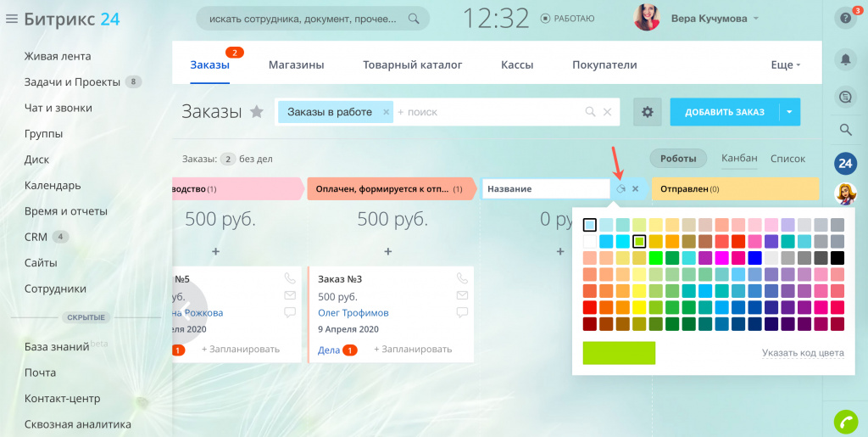This screenshot has height=437, width=868.
Task: Open Вера Кучумова user dropdown arrow
Action: [756, 19]
